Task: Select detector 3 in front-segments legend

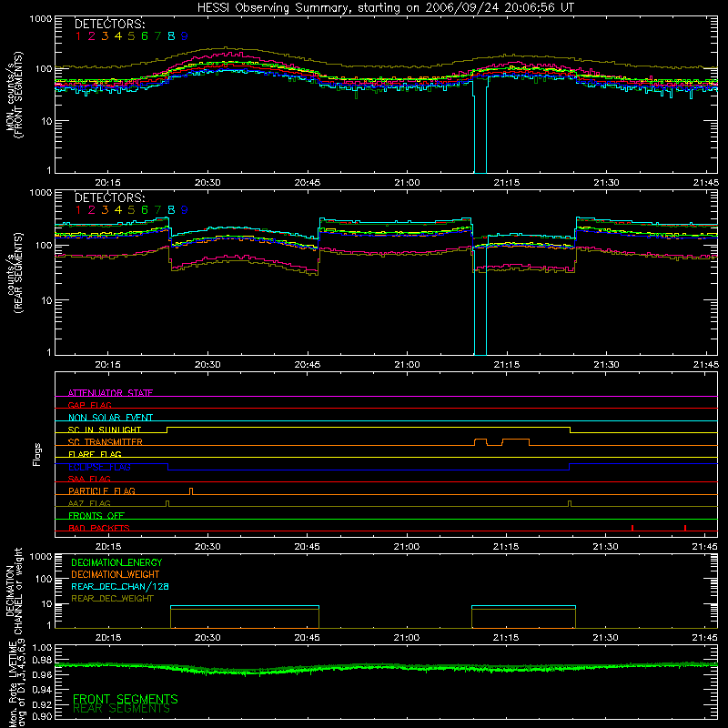Action: [x=105, y=35]
